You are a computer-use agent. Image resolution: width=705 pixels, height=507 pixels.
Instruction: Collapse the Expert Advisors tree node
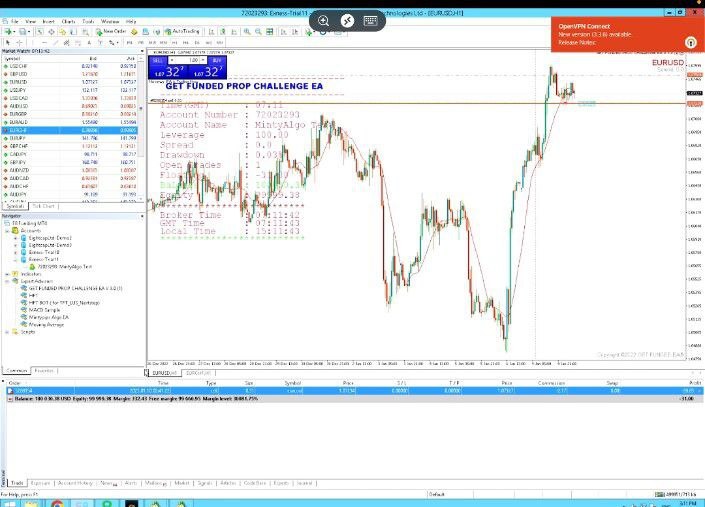(7, 281)
